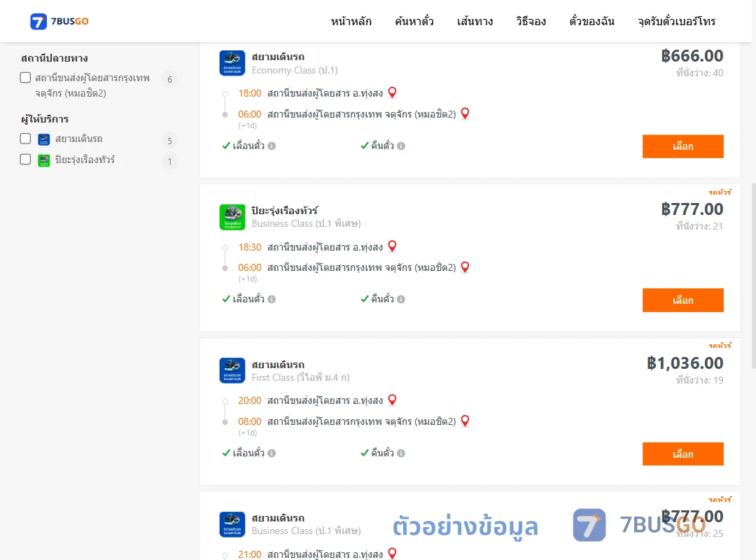The height and width of the screenshot is (560, 756).
Task: Click the First Class (วีไอพี ม.4 ก) label
Action: pos(300,378)
